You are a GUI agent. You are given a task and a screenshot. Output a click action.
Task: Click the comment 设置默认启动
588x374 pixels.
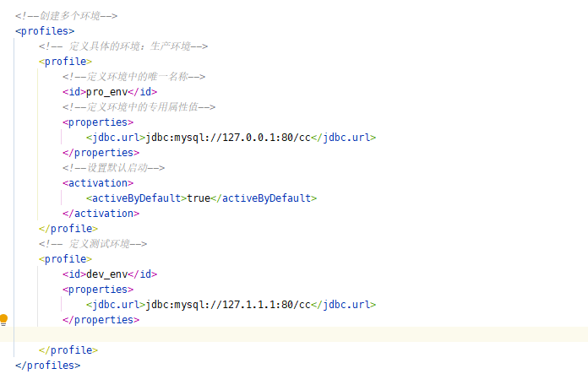coord(113,168)
